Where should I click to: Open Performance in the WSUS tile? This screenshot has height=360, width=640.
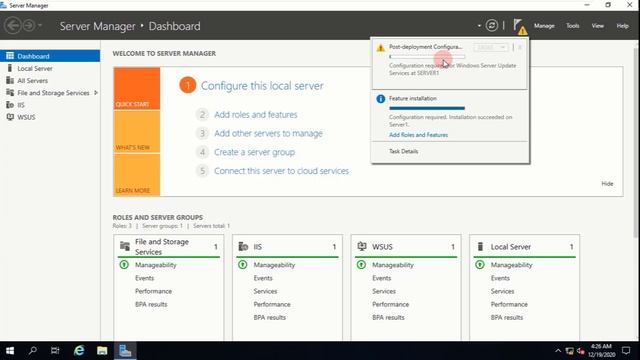click(391, 304)
